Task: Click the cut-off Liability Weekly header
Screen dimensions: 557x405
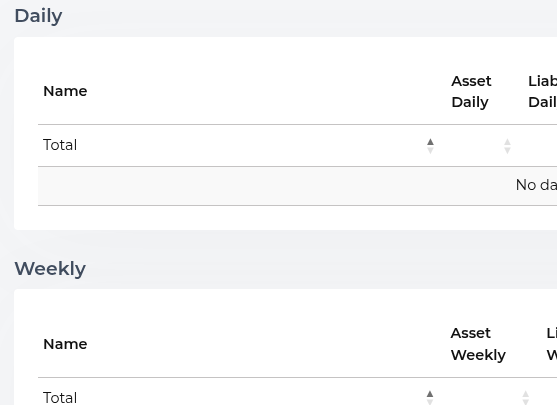Action: [552, 344]
